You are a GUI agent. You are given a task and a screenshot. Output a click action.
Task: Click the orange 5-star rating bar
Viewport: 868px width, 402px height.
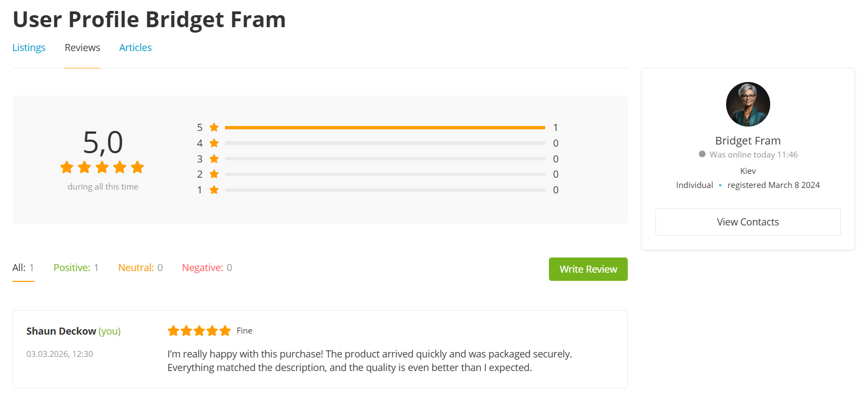coord(384,128)
